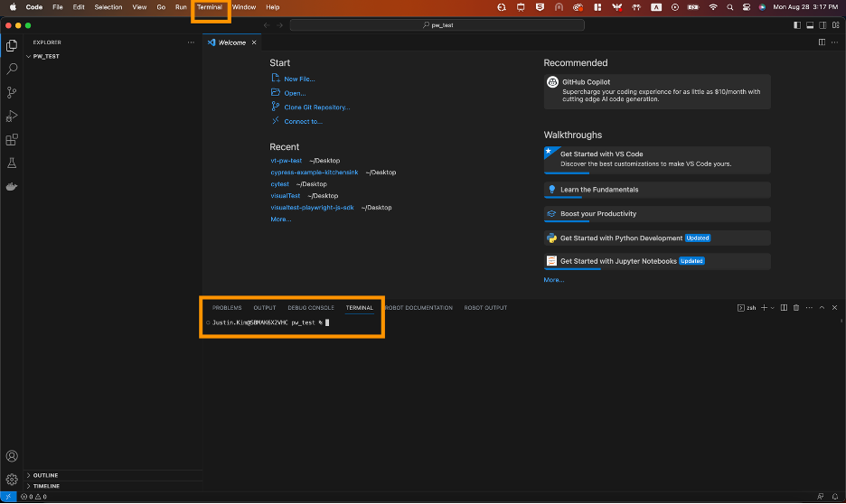The height and width of the screenshot is (504, 846).
Task: Split the editor right
Action: click(x=822, y=42)
